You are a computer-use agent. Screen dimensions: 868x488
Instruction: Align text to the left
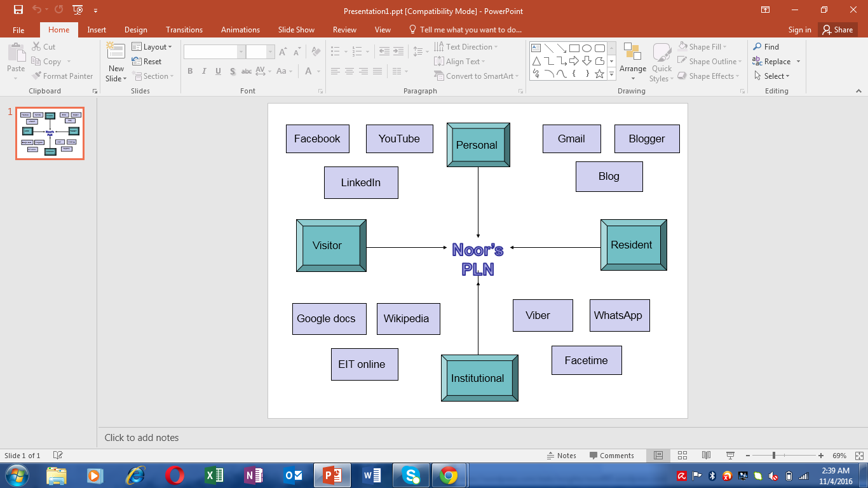coord(335,72)
